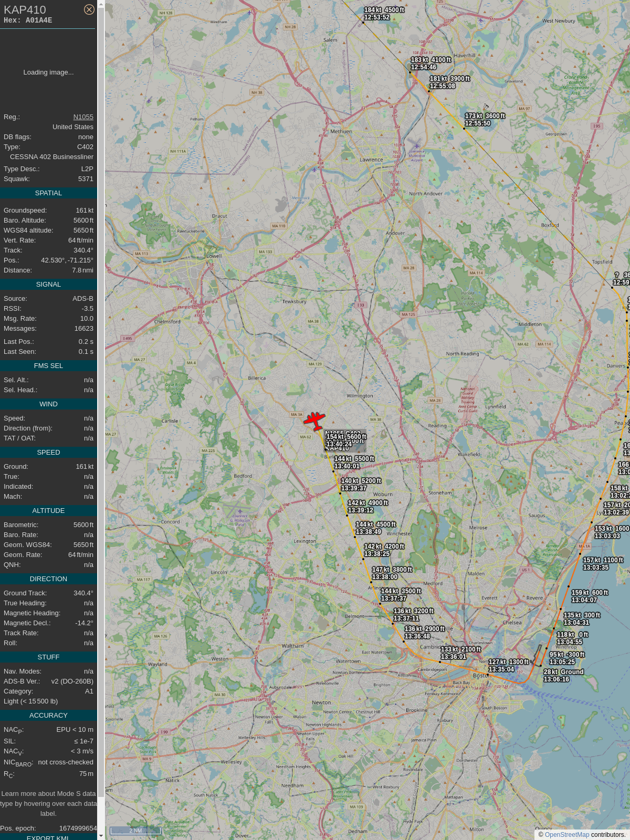The image size is (630, 840).
Task: Select the 12:53:52 track point label
Action: tap(377, 17)
